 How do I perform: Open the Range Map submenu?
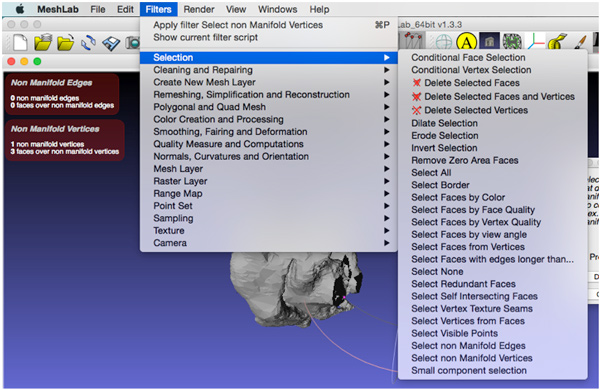[269, 194]
